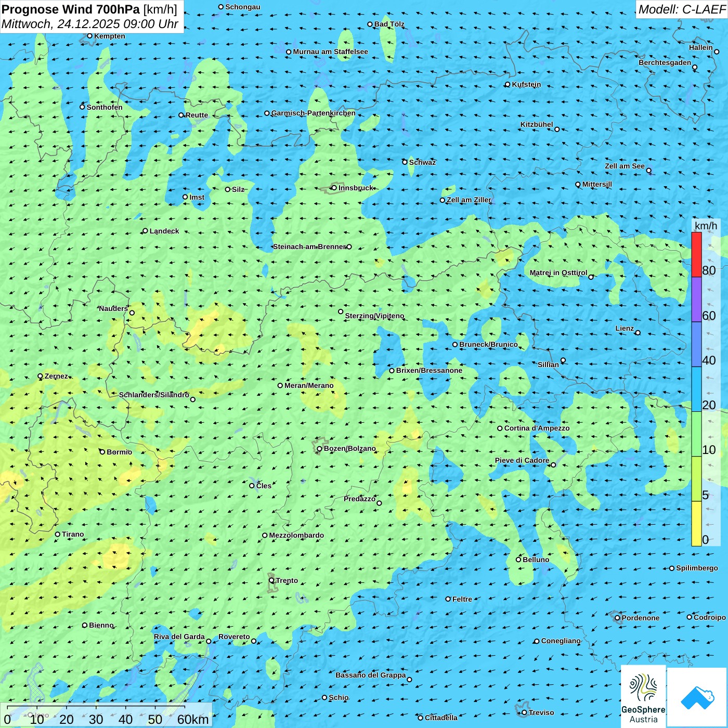Click the Trento city marker circle

271,580
